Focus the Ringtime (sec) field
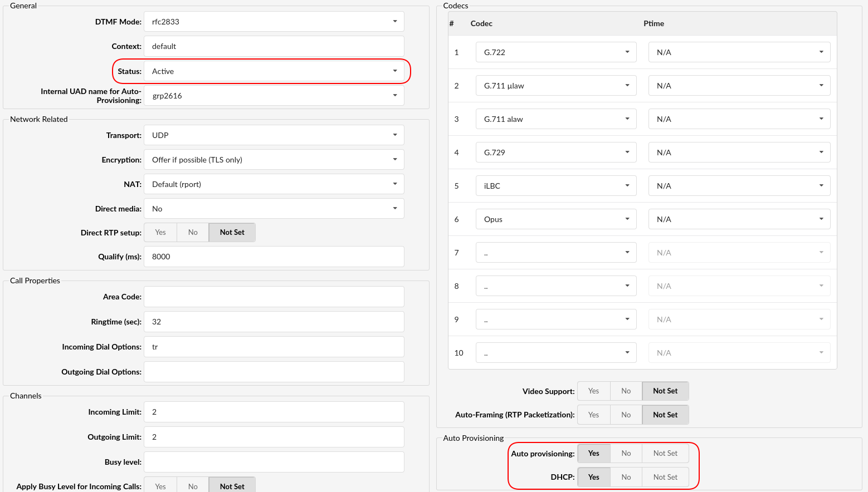 pyautogui.click(x=274, y=322)
